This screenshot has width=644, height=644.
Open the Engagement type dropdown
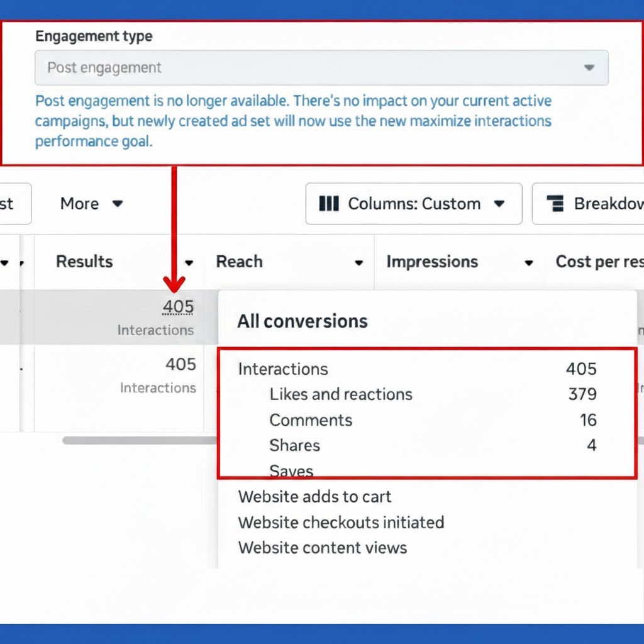point(321,68)
